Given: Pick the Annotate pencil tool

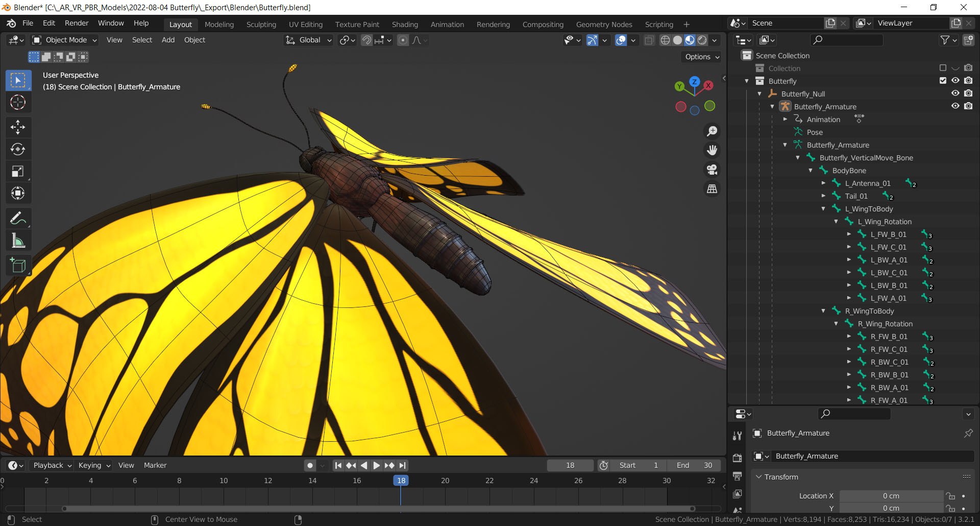Looking at the screenshot, I should point(18,219).
